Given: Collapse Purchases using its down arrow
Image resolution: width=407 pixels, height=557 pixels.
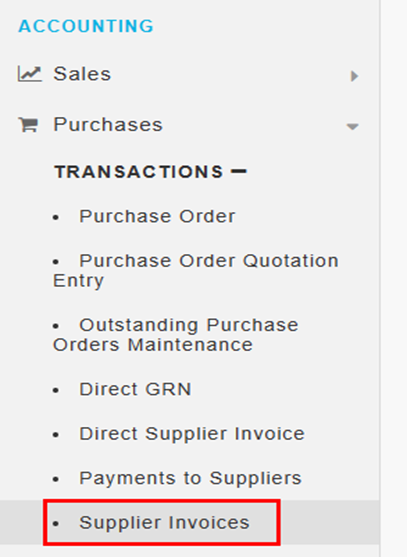Looking at the screenshot, I should (352, 126).
